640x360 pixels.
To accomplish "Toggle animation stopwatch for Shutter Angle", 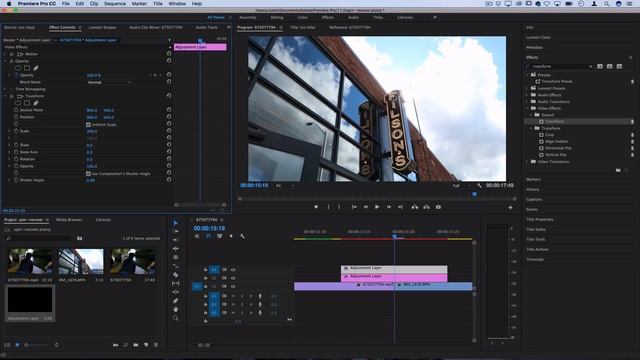I will click(16, 180).
